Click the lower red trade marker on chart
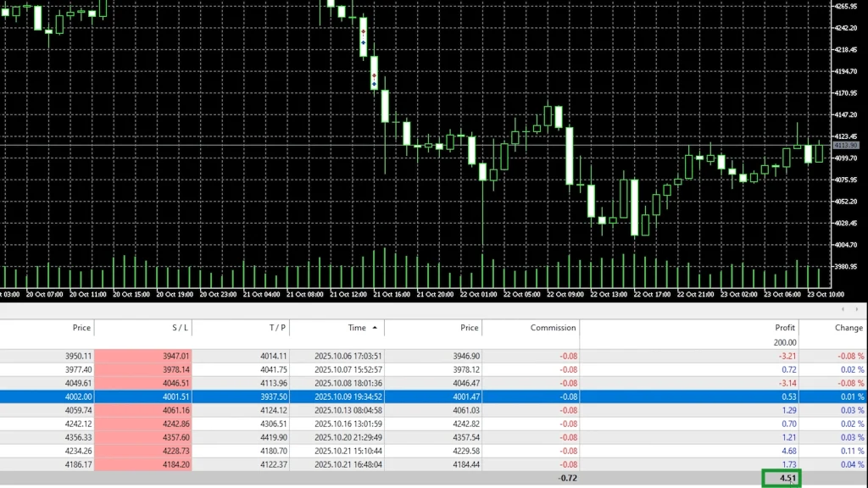The image size is (868, 488). click(x=374, y=75)
